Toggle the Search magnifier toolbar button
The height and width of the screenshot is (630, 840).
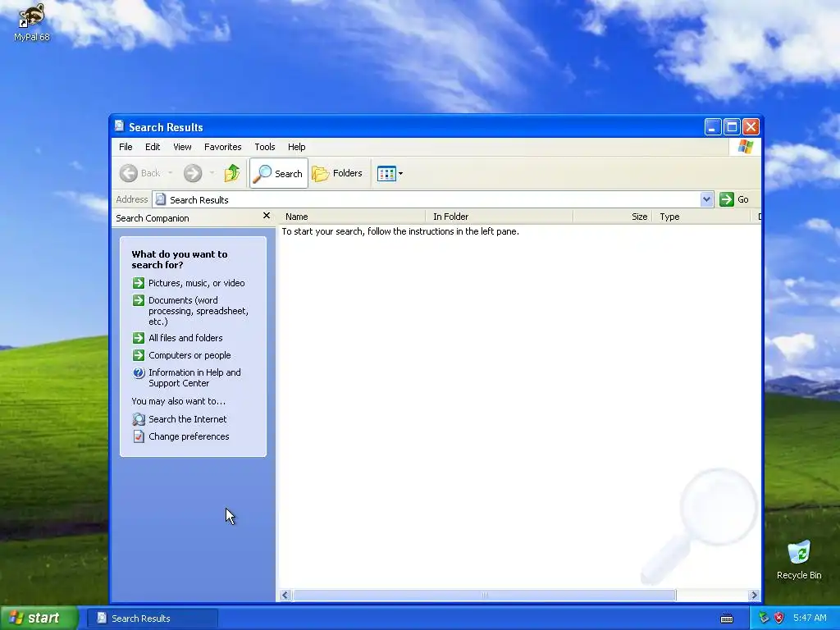(279, 173)
